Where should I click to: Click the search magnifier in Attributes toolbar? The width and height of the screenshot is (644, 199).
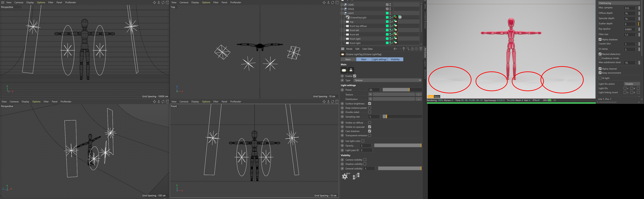tap(408, 49)
